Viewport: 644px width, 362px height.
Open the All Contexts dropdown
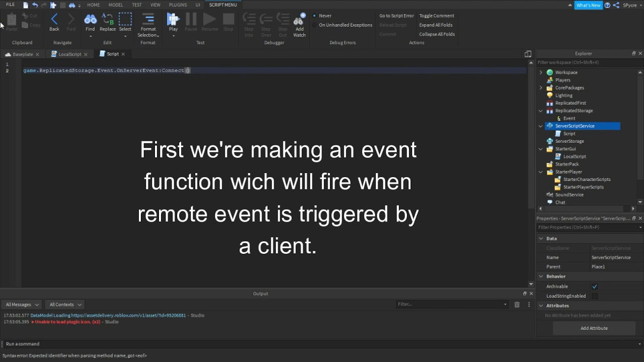pyautogui.click(x=65, y=305)
